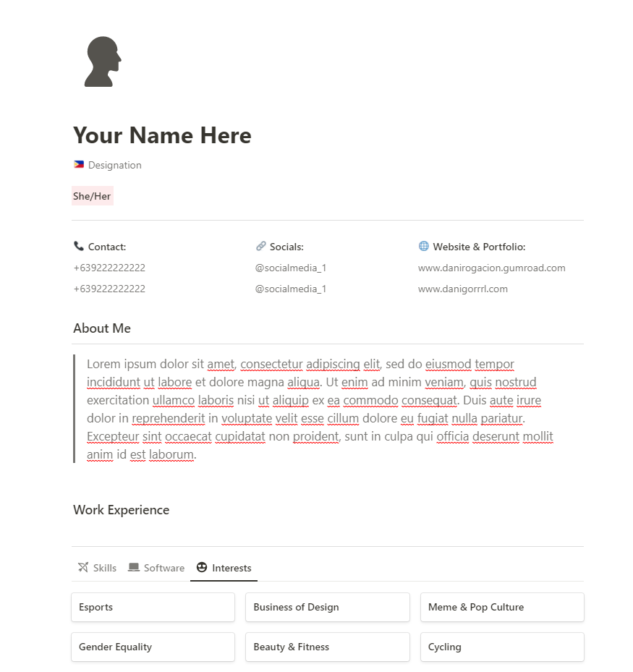633x672 pixels.
Task: Select the Meme & Pop Culture card
Action: tap(501, 607)
